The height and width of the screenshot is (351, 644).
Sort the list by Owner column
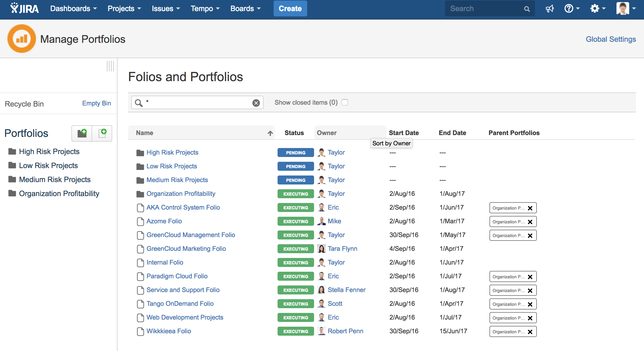[327, 133]
